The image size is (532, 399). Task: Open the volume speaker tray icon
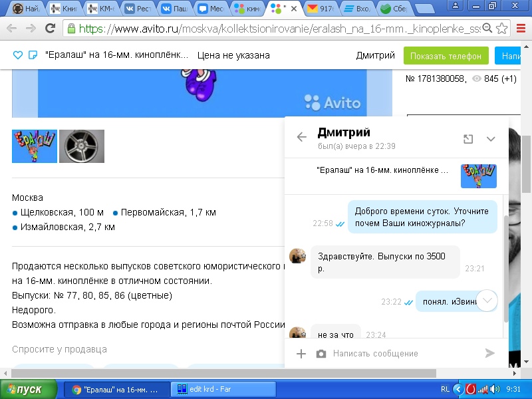(x=495, y=389)
